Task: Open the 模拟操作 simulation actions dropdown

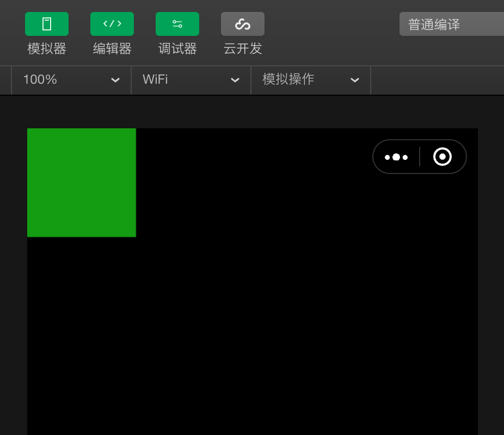Action: tap(310, 80)
